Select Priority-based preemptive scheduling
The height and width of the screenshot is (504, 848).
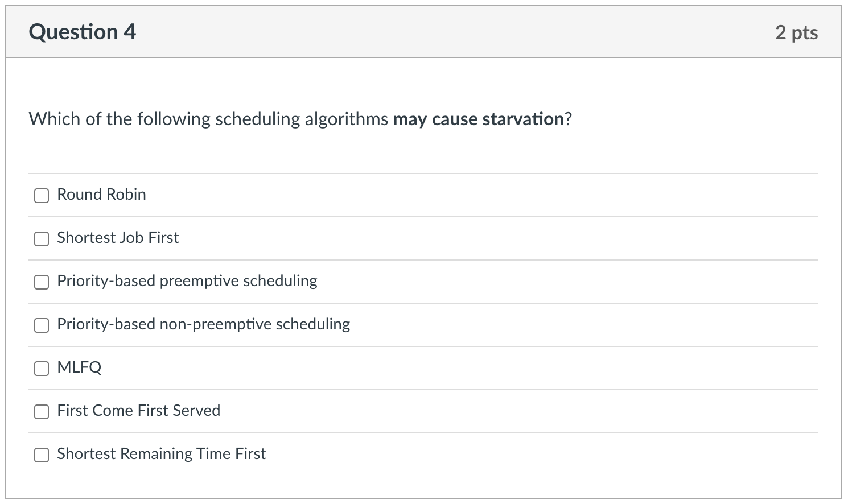42,282
